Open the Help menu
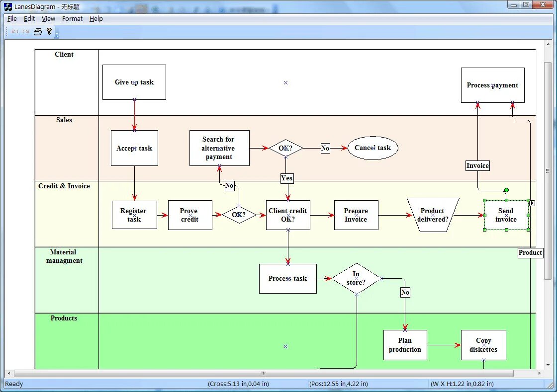 click(x=96, y=19)
